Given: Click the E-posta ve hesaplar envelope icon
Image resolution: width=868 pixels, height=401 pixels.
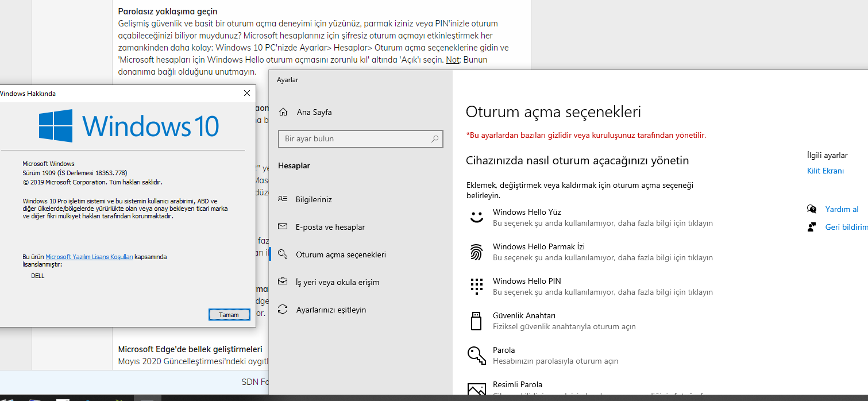Looking at the screenshot, I should point(283,227).
